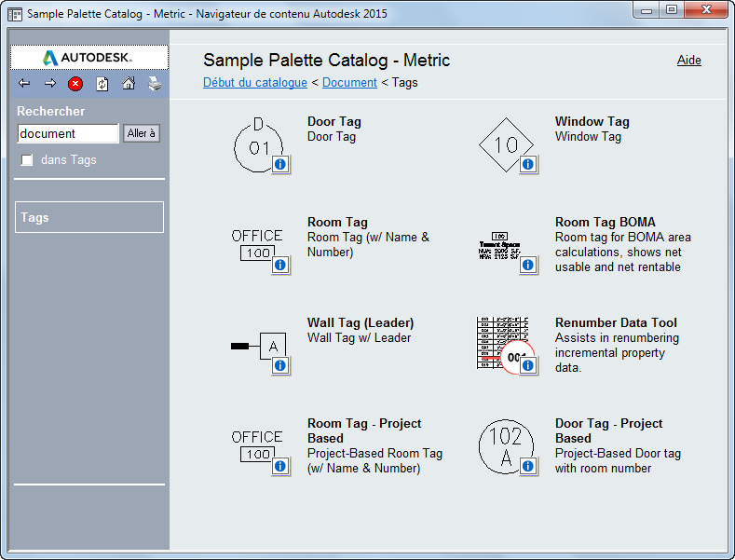Open the Aide help link
Viewport: 735px width, 560px height.
[x=689, y=60]
